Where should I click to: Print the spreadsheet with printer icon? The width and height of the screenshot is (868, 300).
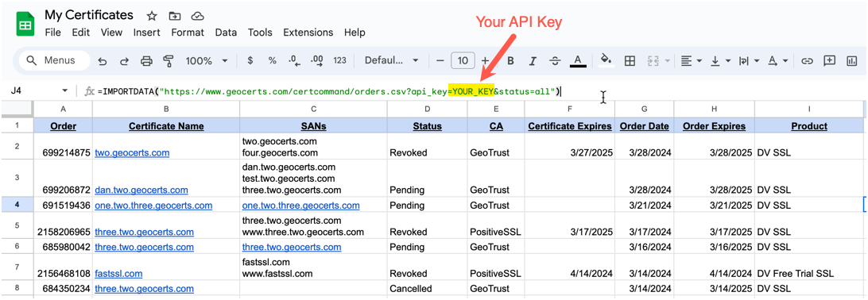pos(147,61)
